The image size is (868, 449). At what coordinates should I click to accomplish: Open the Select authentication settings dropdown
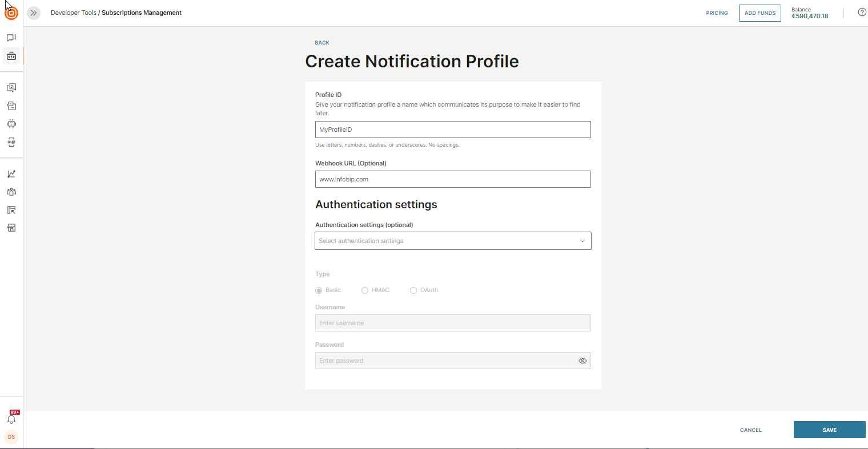click(453, 240)
